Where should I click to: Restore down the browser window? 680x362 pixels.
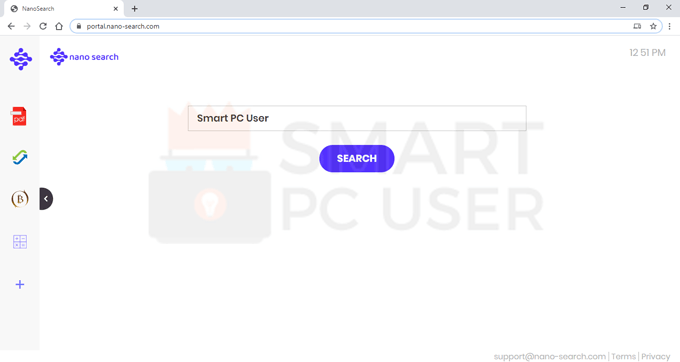pos(646,7)
